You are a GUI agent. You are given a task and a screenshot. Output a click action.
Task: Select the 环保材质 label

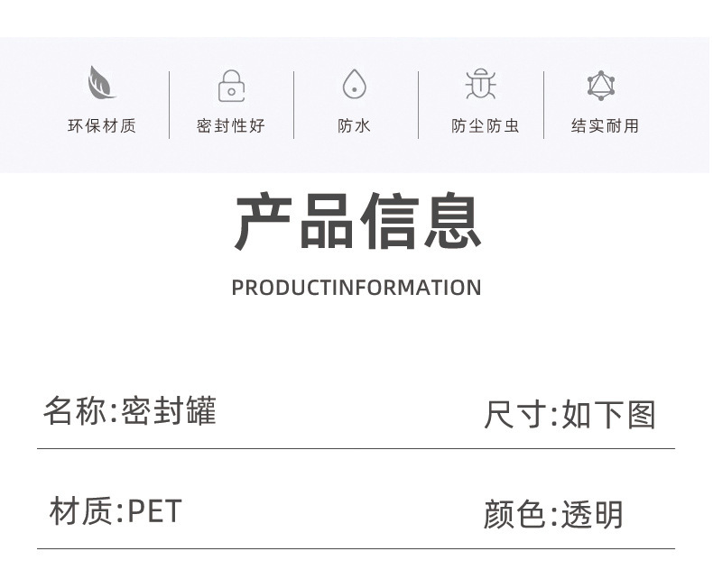[102, 126]
